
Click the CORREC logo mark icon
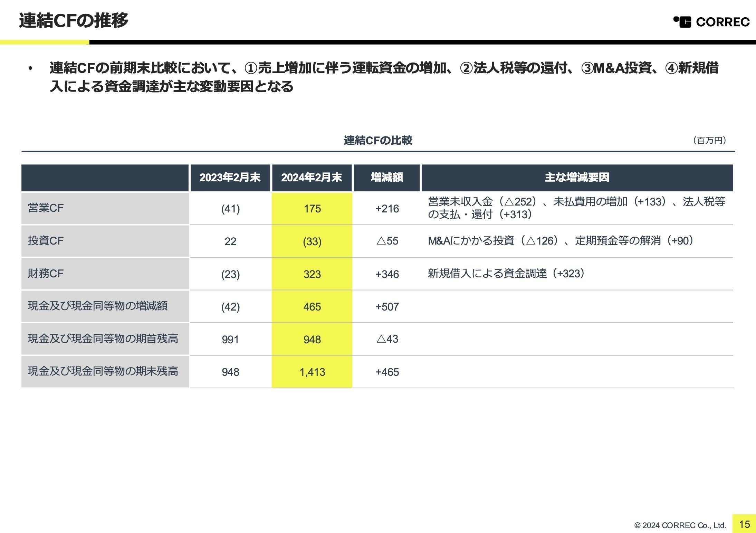(x=682, y=22)
